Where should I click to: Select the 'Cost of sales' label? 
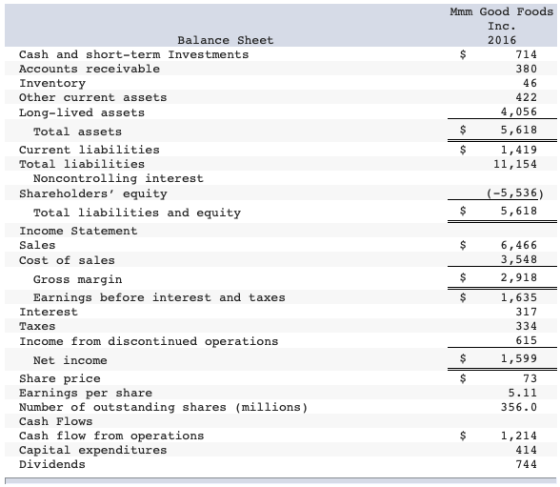click(x=67, y=260)
